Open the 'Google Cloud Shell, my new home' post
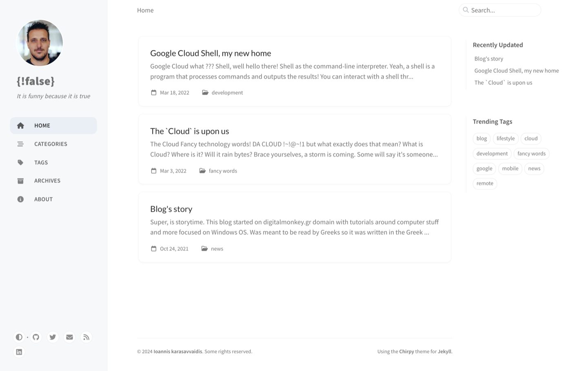Image resolution: width=588 pixels, height=371 pixels. tap(211, 53)
